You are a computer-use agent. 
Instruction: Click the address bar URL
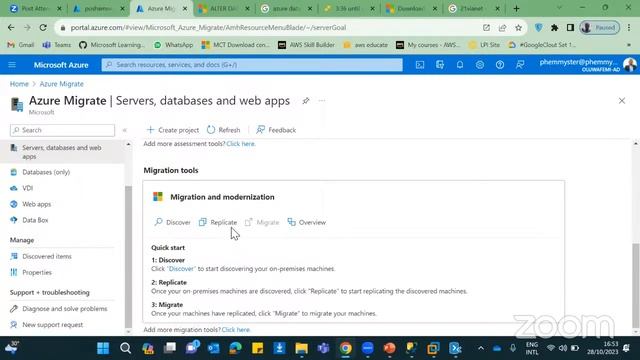point(208,27)
